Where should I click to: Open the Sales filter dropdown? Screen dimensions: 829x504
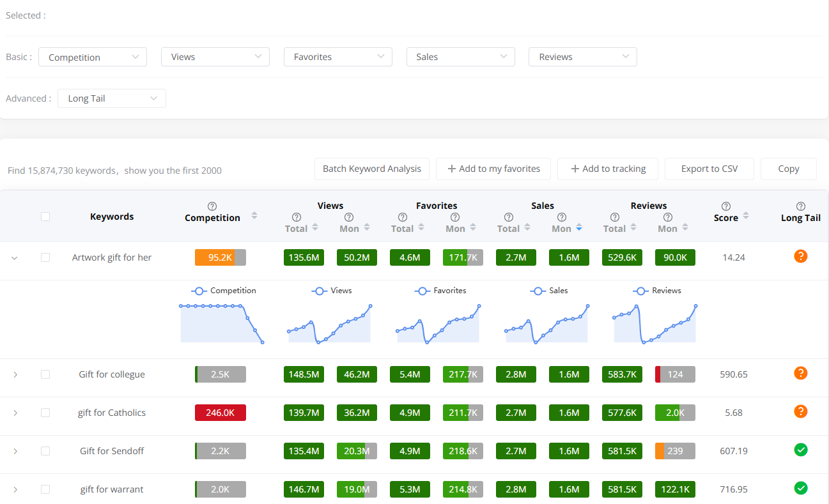point(461,57)
